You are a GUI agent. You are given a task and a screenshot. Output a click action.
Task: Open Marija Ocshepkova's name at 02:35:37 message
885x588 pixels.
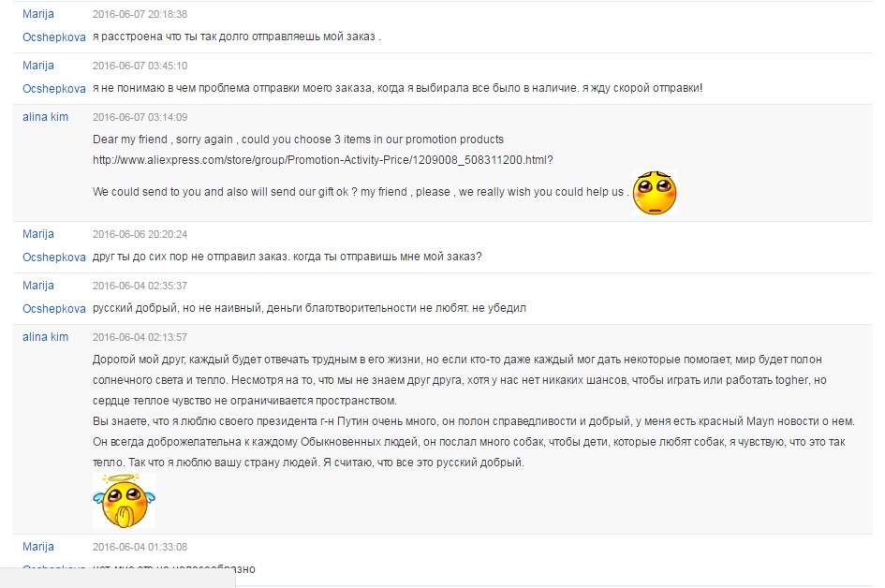[54, 297]
